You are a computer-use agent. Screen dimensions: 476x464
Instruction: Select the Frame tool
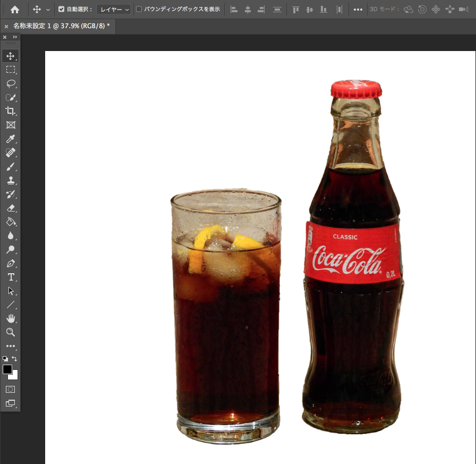(11, 125)
